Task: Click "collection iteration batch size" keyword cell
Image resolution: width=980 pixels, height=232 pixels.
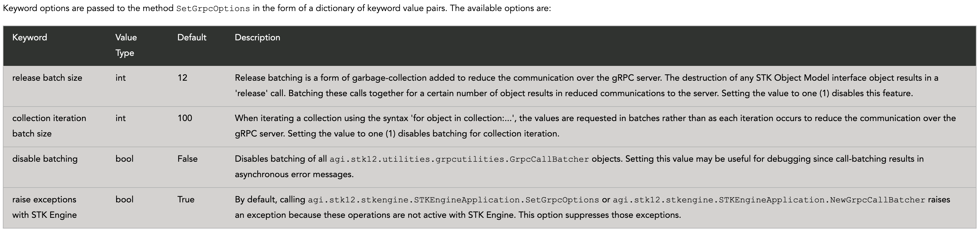Action: 49,126
